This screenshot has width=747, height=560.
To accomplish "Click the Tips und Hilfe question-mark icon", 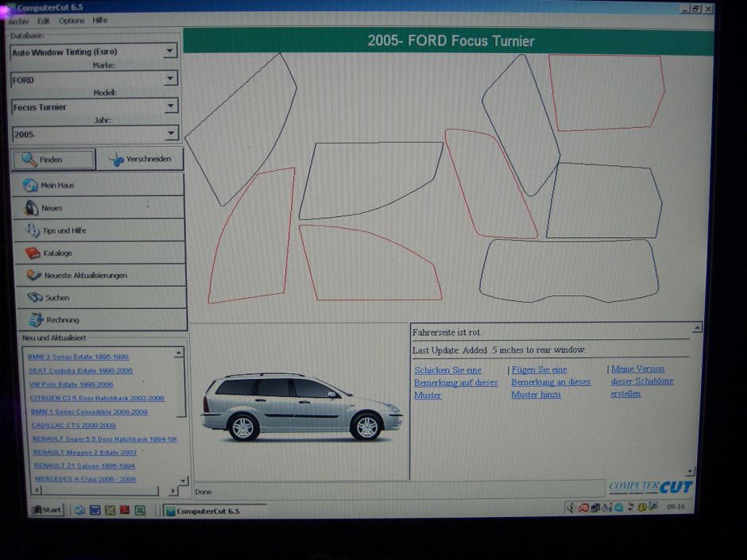I will click(x=33, y=230).
